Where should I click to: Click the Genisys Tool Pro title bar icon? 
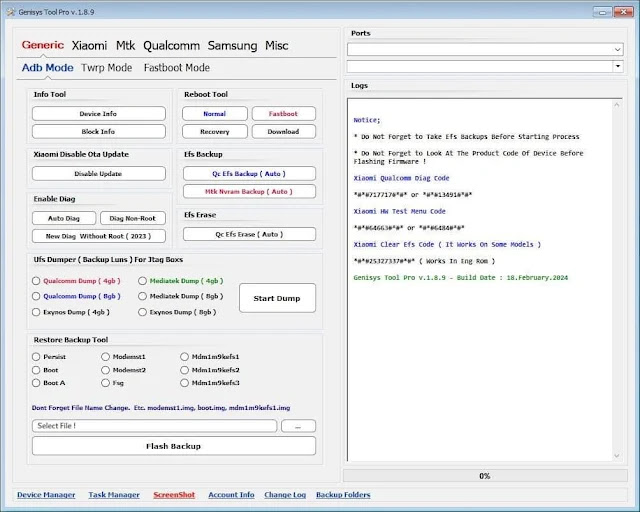click(x=11, y=12)
